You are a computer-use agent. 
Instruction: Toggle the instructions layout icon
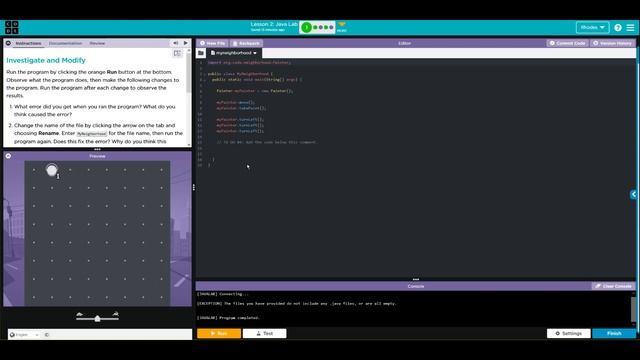[x=177, y=53]
